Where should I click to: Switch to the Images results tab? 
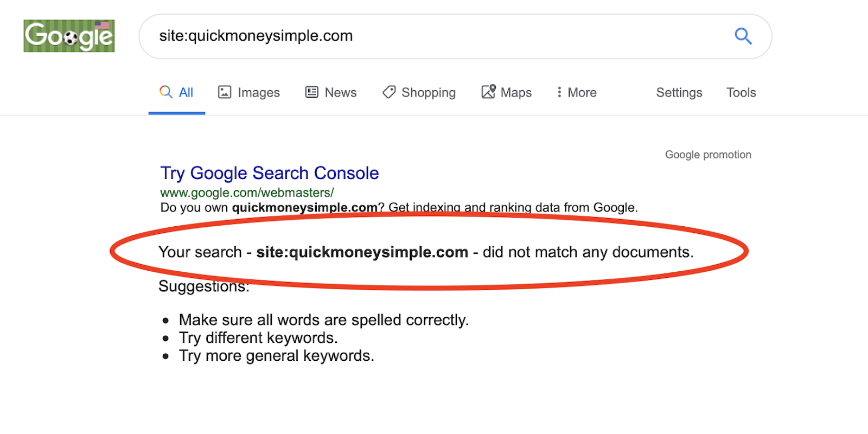point(249,93)
